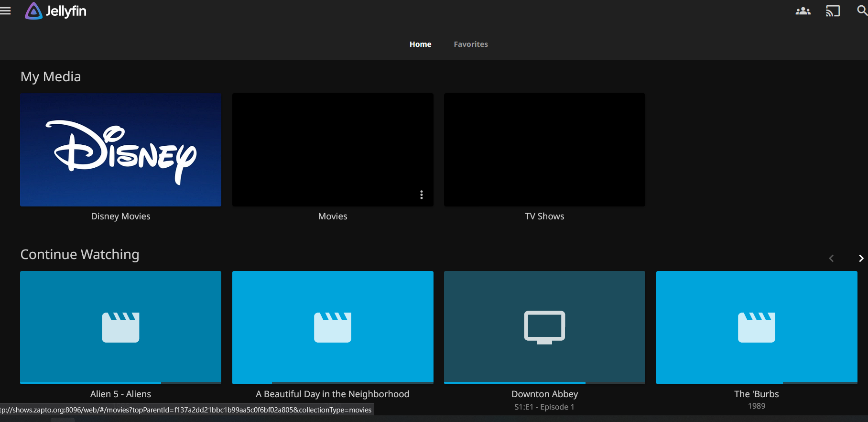Click the Cast to device icon

pyautogui.click(x=832, y=11)
